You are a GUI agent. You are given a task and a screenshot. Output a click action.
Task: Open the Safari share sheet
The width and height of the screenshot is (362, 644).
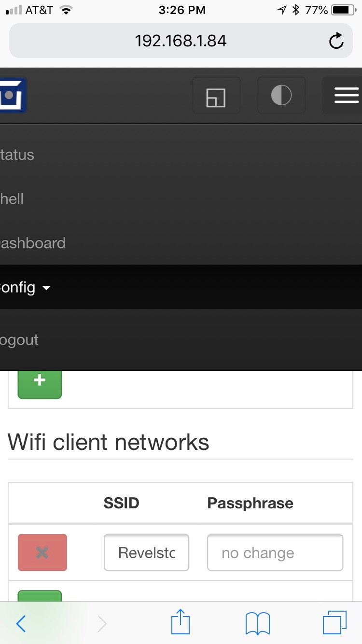[x=181, y=623]
